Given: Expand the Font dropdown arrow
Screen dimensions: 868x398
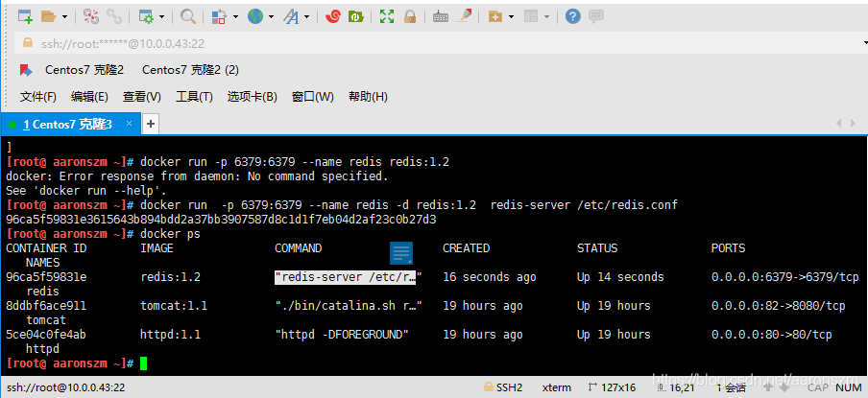Looking at the screenshot, I should click(x=307, y=17).
